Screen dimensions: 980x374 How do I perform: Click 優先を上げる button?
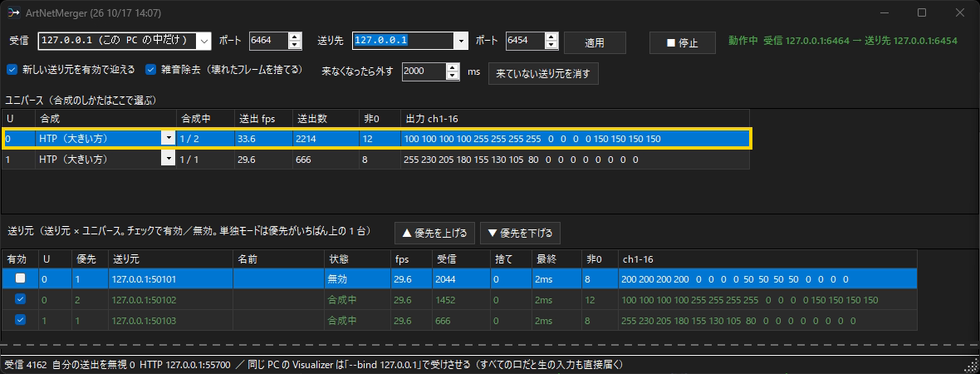click(434, 234)
